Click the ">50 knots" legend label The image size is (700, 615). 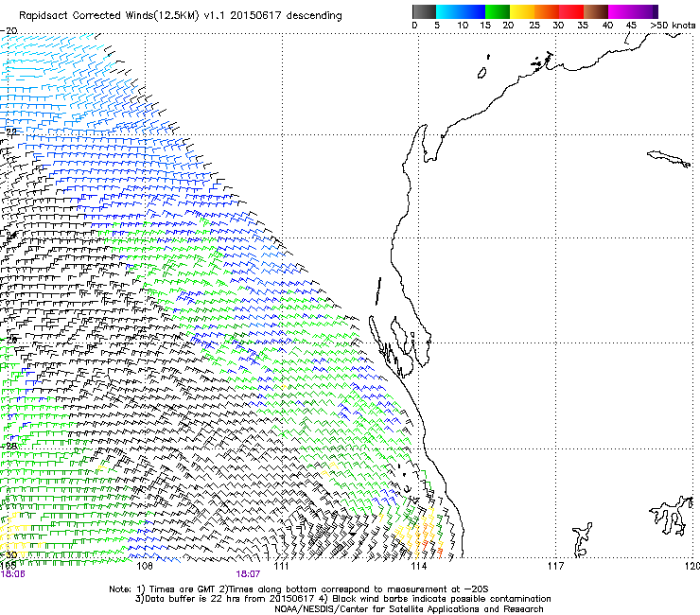tap(673, 26)
